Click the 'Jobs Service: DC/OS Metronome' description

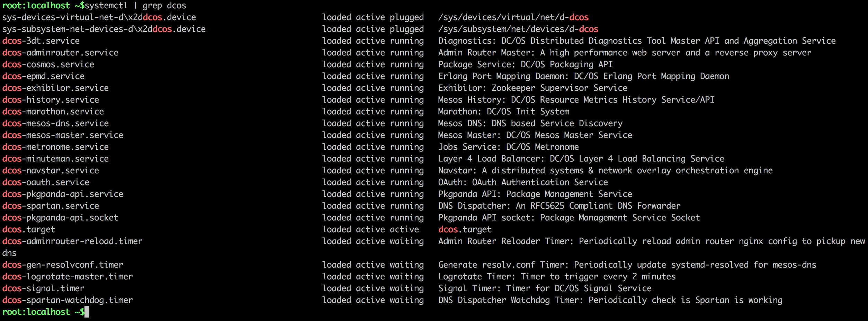(508, 147)
